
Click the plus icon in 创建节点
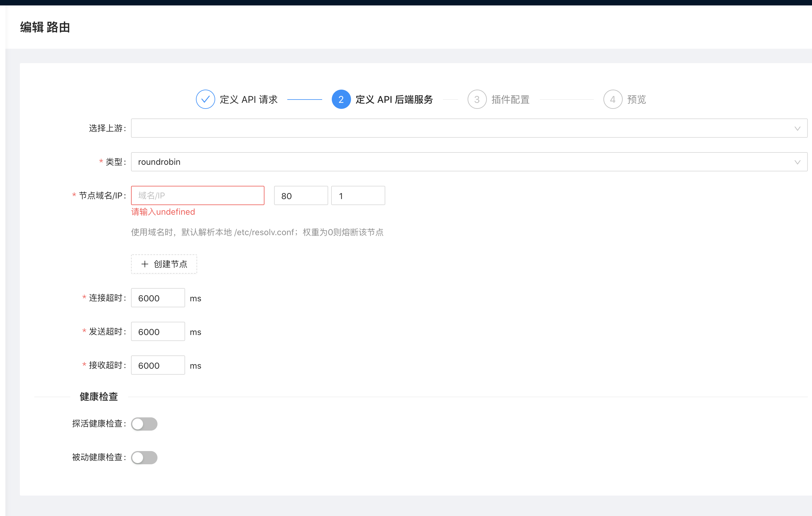(145, 264)
